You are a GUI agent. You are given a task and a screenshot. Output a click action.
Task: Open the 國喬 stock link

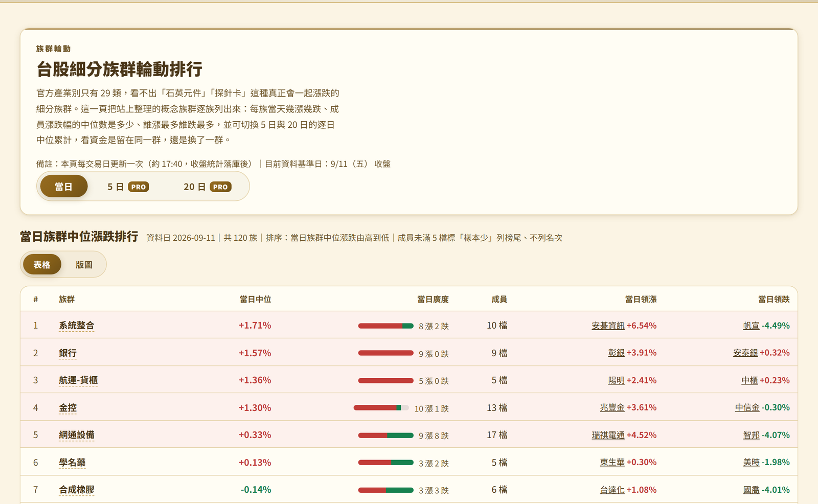pyautogui.click(x=751, y=490)
